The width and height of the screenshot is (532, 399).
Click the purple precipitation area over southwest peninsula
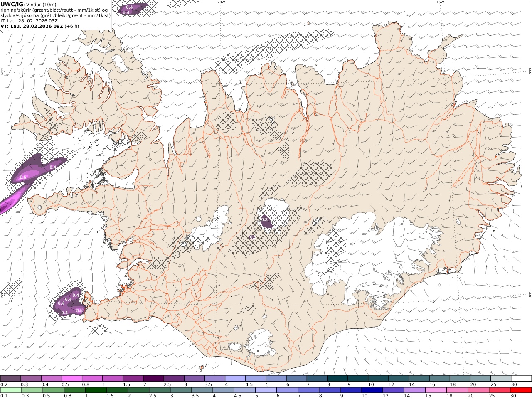[69, 302]
